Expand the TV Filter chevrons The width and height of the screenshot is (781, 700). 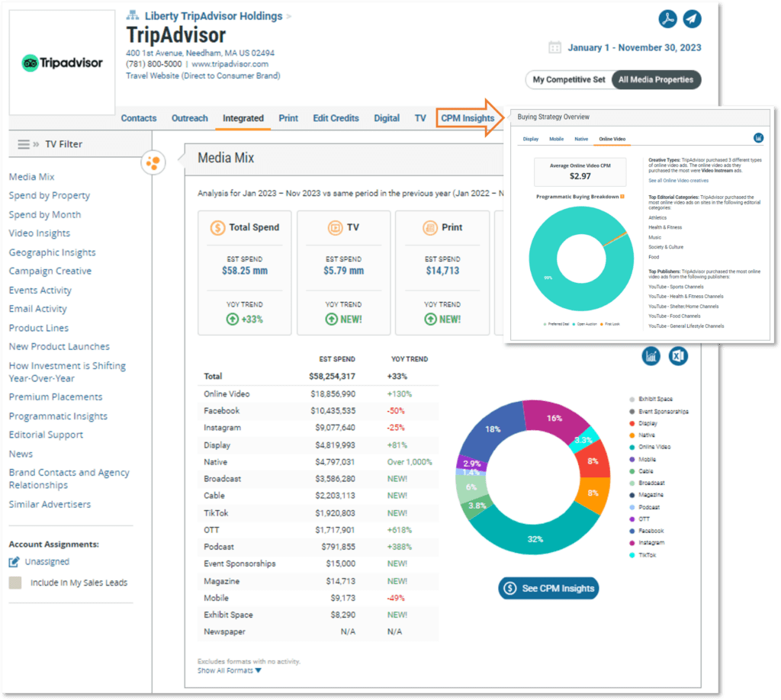tap(36, 144)
